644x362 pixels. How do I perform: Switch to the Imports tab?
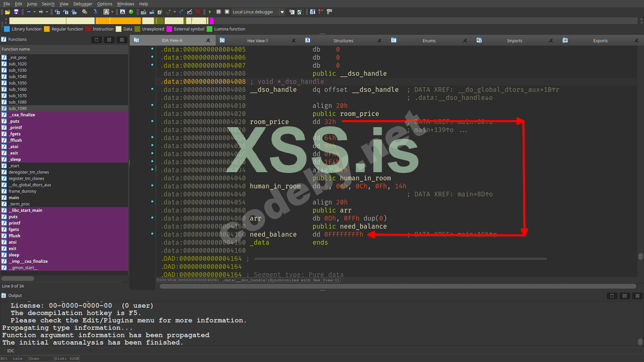click(514, 41)
